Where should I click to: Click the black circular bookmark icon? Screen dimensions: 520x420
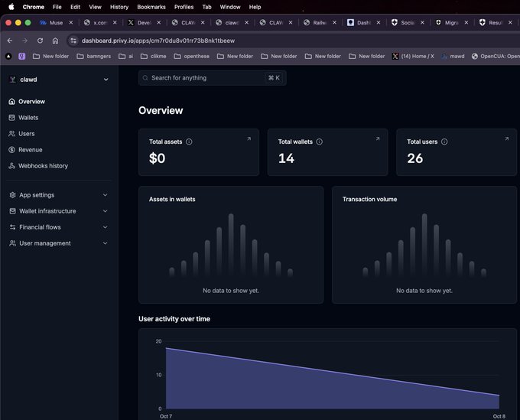(x=8, y=56)
